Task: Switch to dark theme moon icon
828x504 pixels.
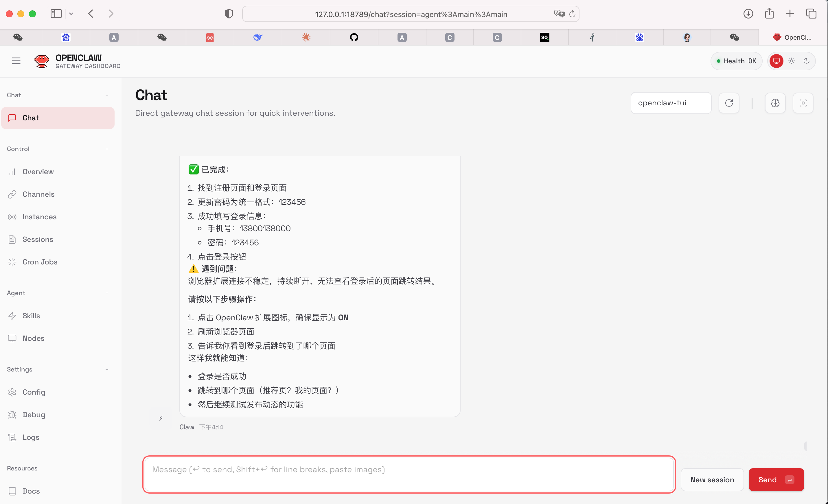Action: (x=806, y=61)
